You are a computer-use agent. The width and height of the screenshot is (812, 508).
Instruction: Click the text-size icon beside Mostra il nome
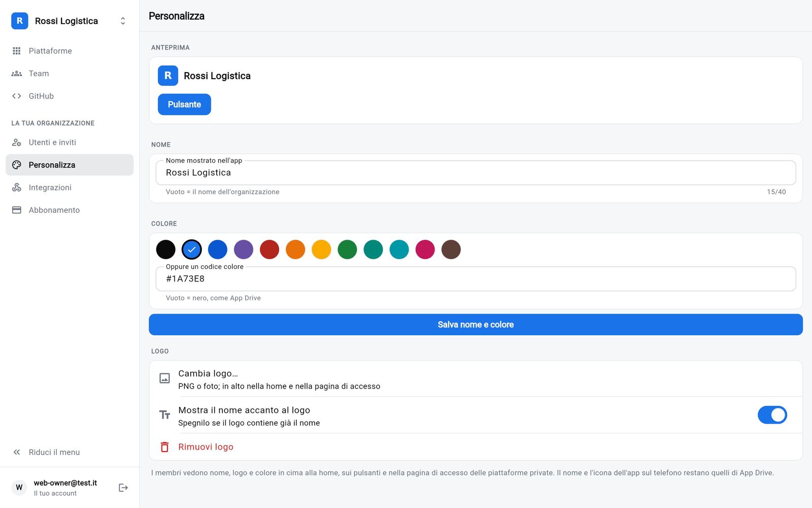165,415
